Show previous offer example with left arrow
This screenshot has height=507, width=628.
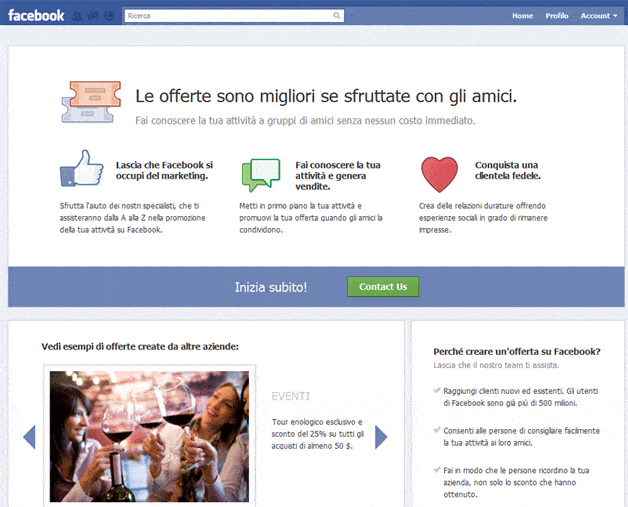pyautogui.click(x=30, y=437)
